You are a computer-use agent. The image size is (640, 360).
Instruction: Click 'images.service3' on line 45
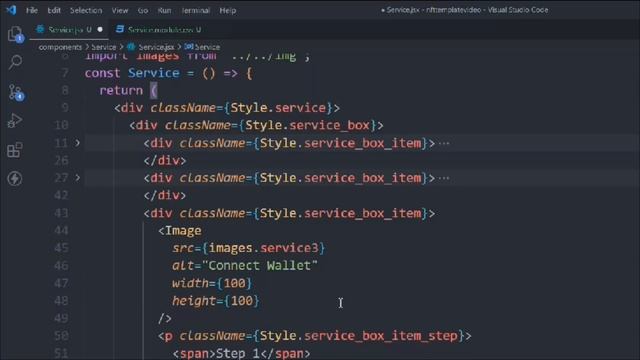coord(263,248)
